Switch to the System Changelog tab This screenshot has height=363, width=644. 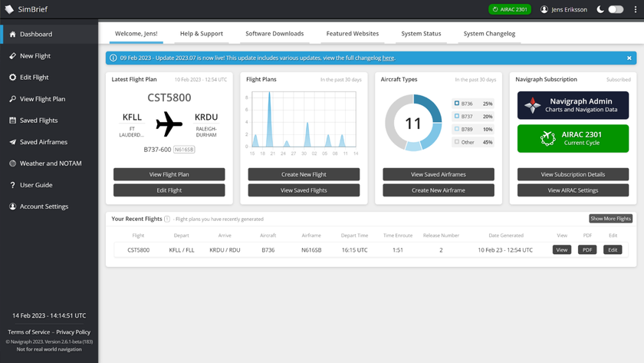click(x=489, y=34)
